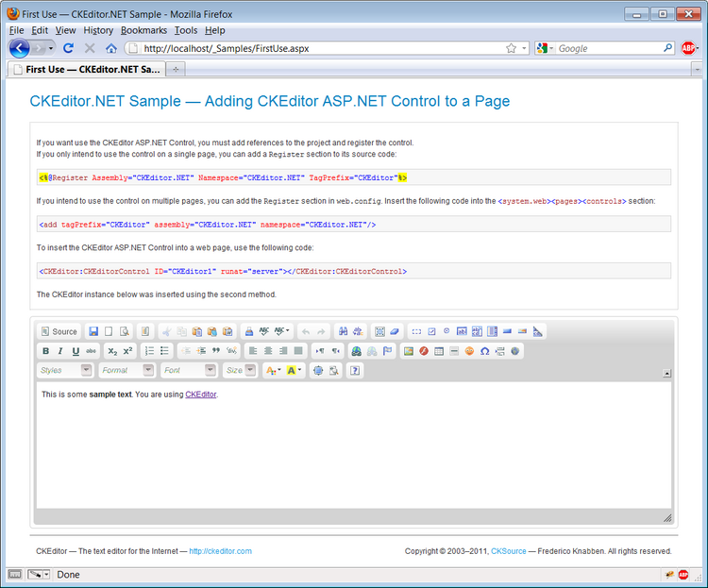Toggle Underline formatting

click(76, 351)
